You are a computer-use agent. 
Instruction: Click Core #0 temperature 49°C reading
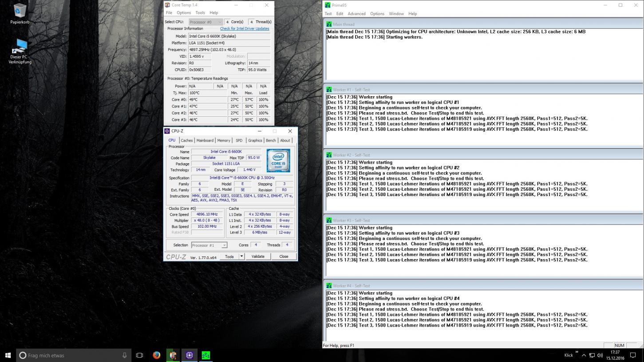click(x=207, y=100)
